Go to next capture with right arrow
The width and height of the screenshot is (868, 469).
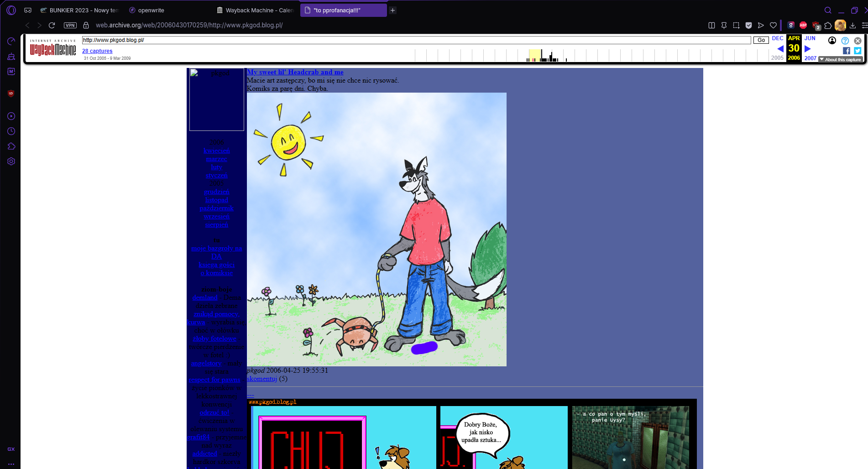808,49
